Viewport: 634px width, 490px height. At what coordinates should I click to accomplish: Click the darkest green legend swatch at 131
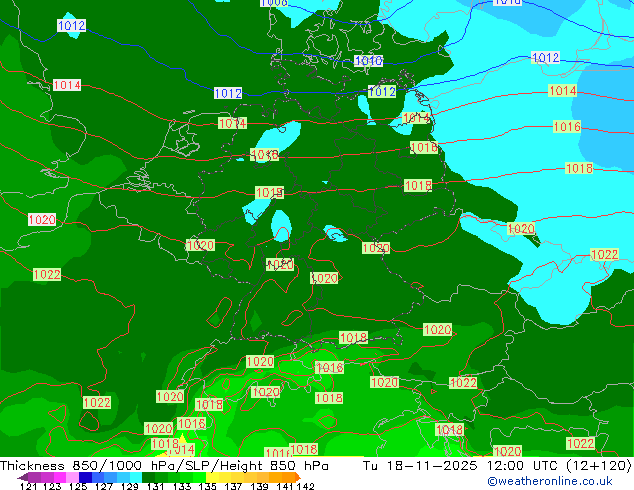pos(148,477)
